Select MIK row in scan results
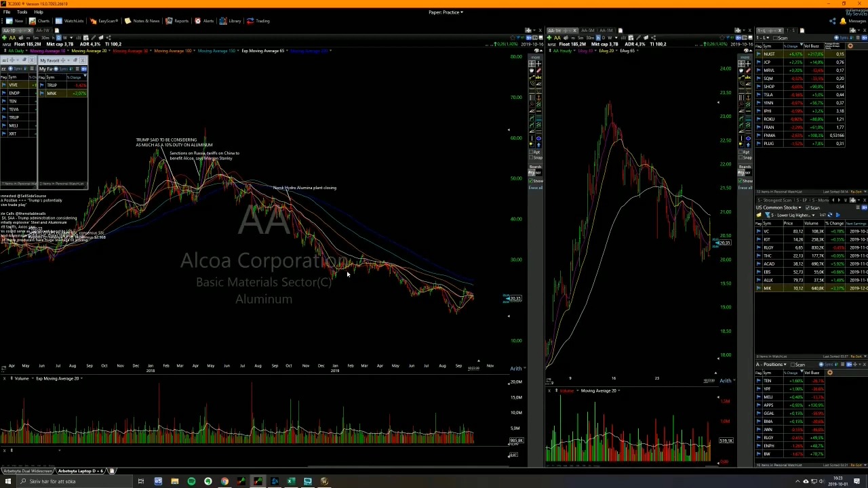Image resolution: width=868 pixels, height=488 pixels. click(811, 288)
